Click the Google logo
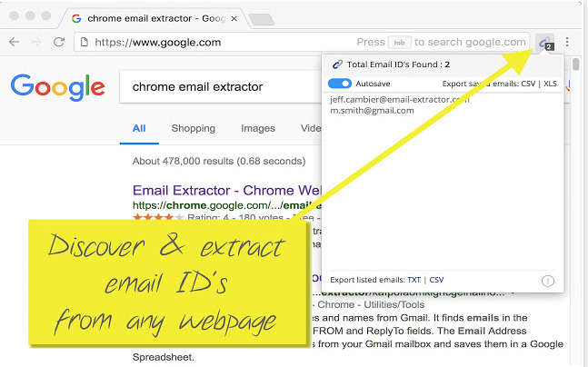Viewport: 588px width, 367px height. click(x=58, y=87)
